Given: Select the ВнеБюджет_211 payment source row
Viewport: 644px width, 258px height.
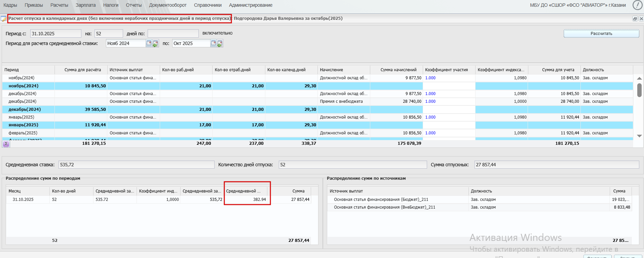Looking at the screenshot, I should (x=384, y=207).
